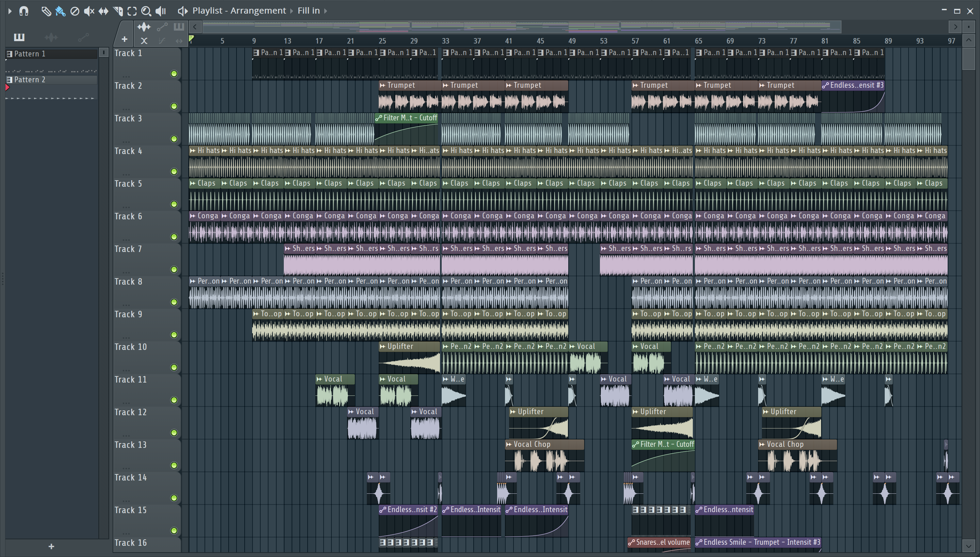Mute Track 4 using green switch

174,172
